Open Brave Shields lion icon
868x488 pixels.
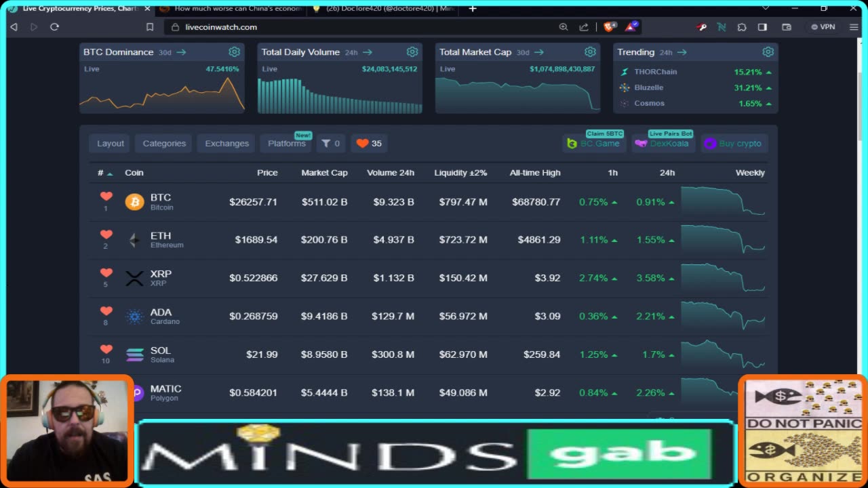tap(610, 27)
